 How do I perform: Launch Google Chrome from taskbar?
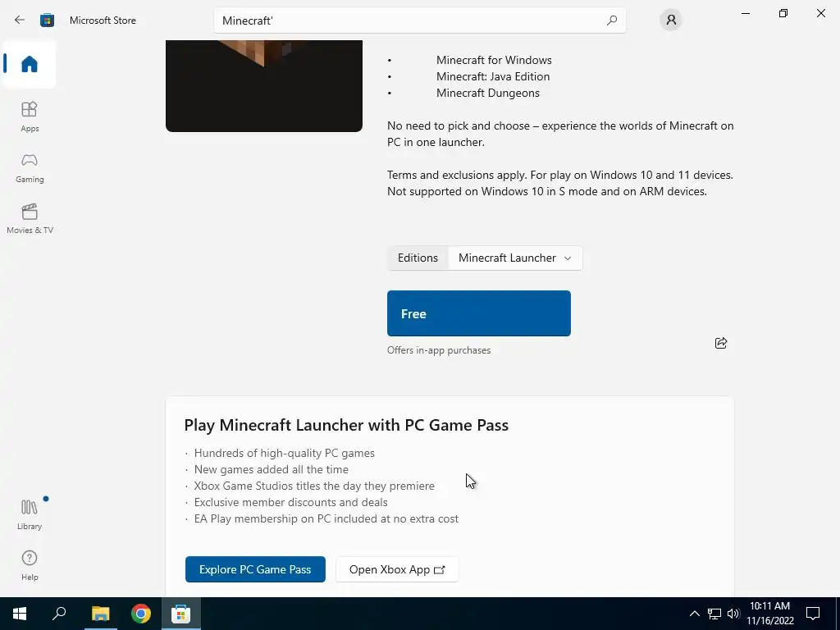(x=141, y=614)
